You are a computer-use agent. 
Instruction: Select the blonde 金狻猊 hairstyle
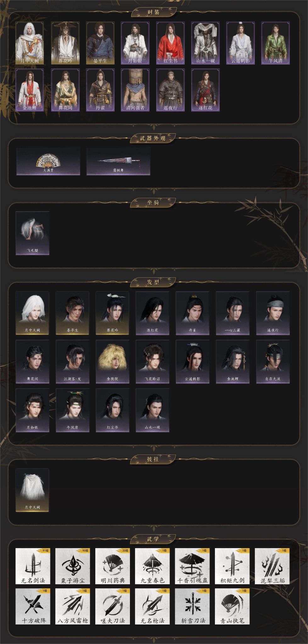click(112, 362)
